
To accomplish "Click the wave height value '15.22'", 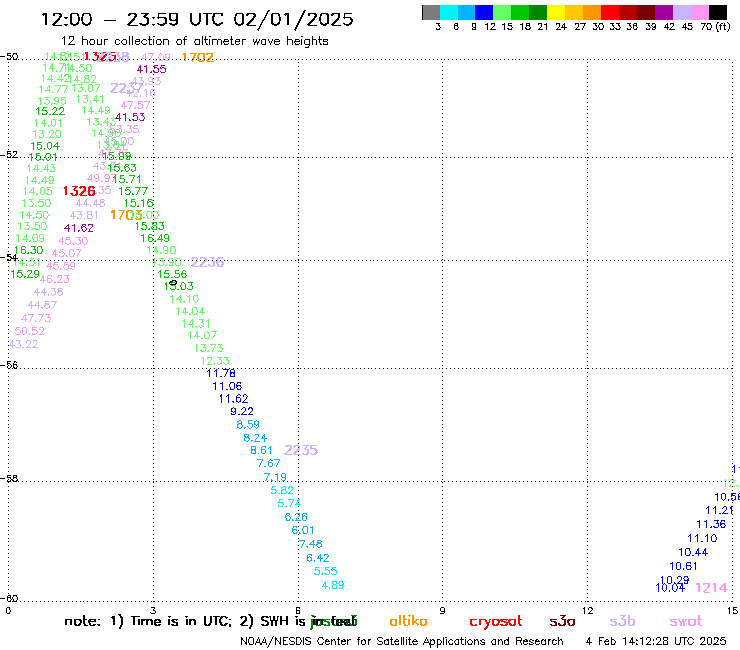I will click(50, 111).
